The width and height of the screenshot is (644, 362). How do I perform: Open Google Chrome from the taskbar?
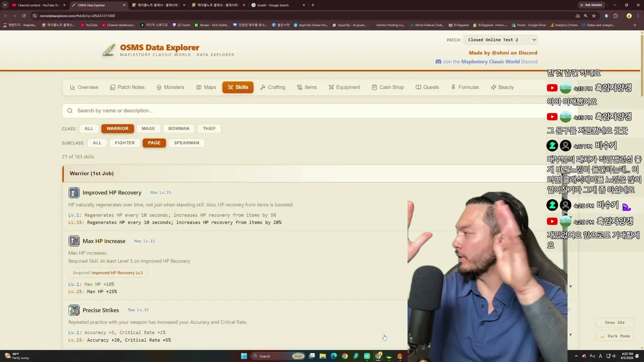[345, 356]
